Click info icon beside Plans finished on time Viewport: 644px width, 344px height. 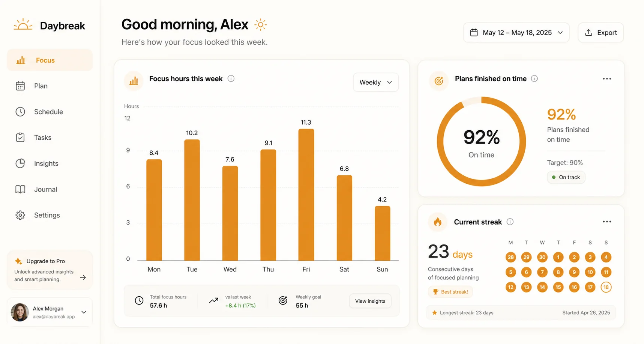click(534, 78)
